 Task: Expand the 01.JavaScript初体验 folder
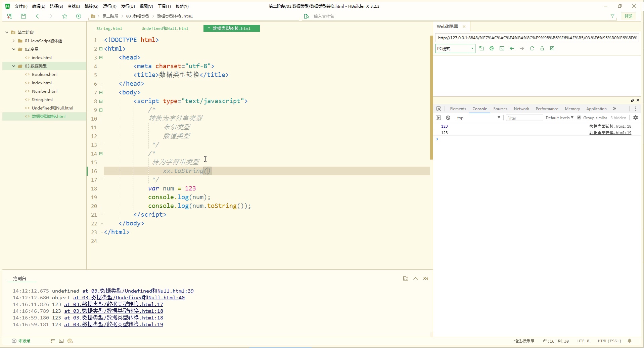13,41
